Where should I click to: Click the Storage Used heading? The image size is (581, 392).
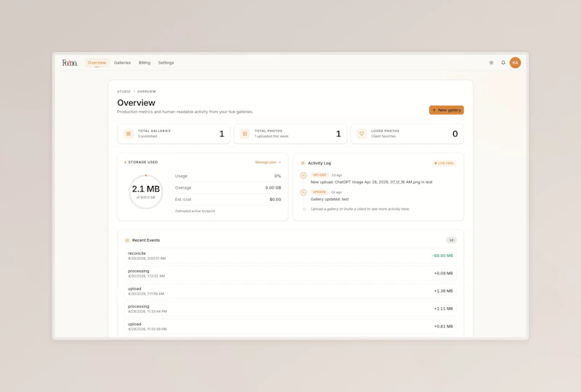click(x=143, y=163)
